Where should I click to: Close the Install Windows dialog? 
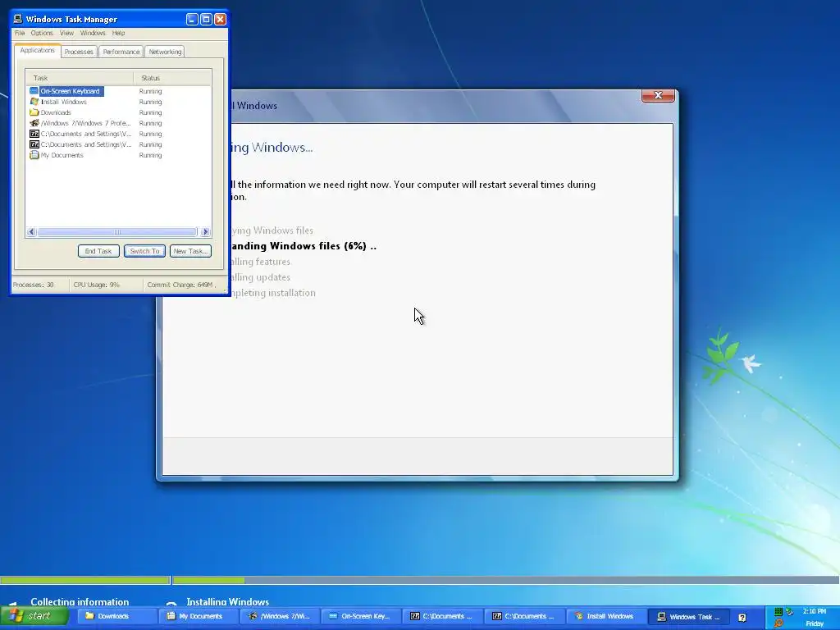[658, 95]
